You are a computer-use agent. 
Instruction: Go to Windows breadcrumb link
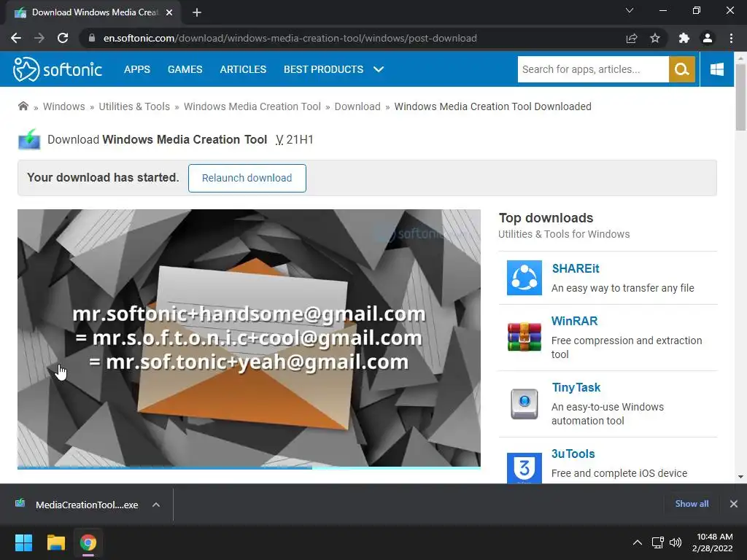[x=64, y=106]
